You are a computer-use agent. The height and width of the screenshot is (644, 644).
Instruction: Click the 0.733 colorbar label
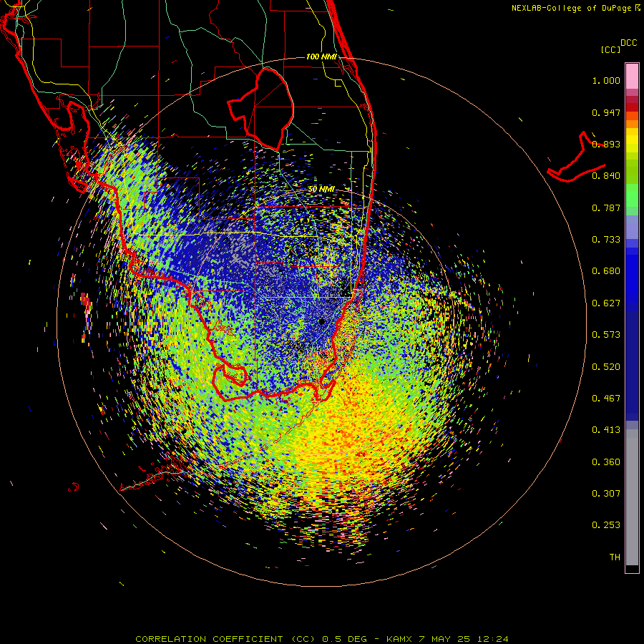[606, 240]
